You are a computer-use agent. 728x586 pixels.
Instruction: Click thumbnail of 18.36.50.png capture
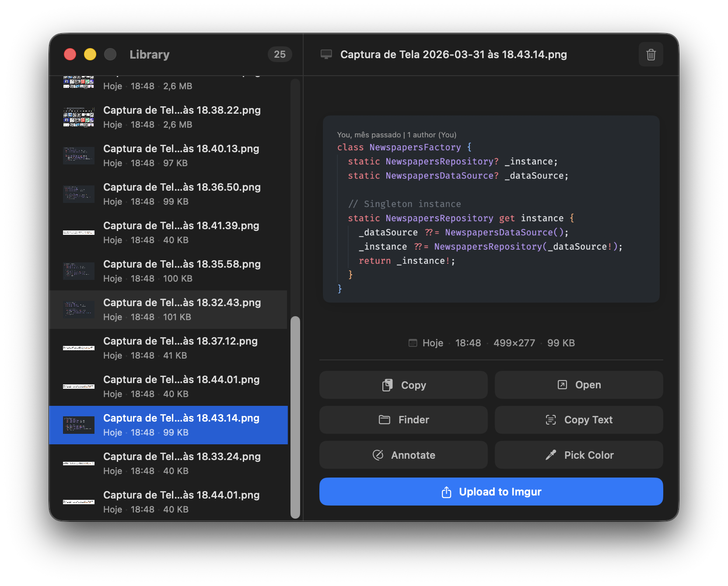tap(79, 194)
